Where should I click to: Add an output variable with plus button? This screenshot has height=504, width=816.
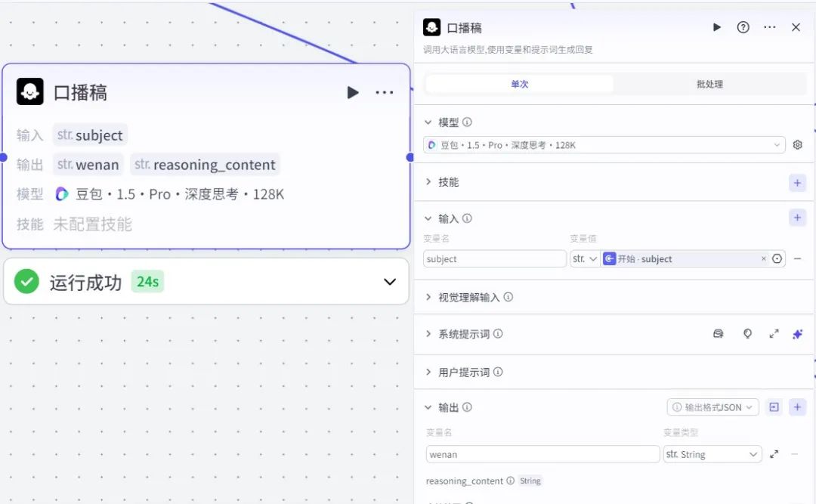tap(797, 407)
